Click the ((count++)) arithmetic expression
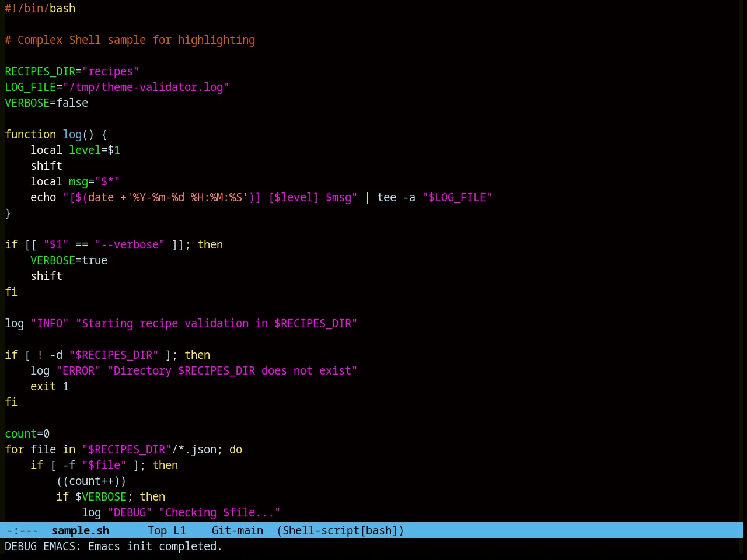 pyautogui.click(x=91, y=481)
